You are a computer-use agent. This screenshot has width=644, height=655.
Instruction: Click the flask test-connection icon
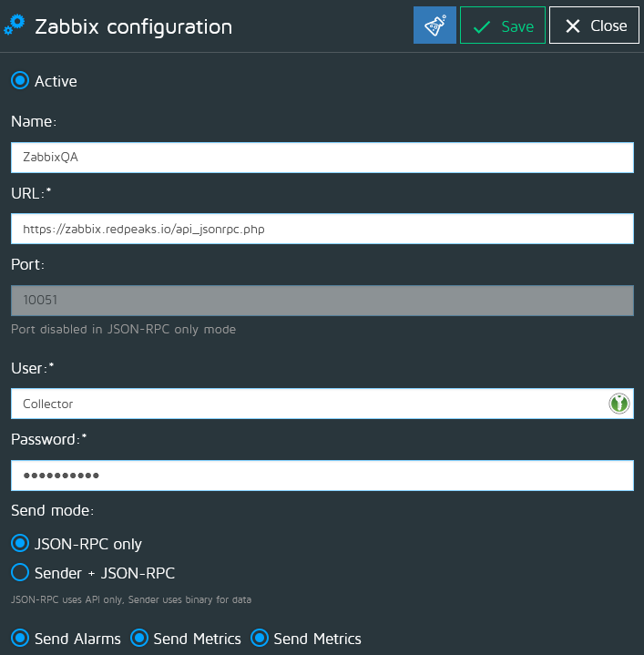coord(434,26)
